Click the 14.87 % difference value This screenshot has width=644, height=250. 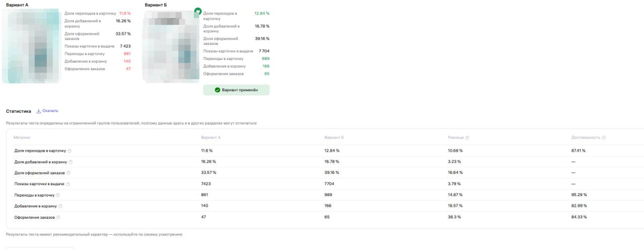click(x=455, y=195)
